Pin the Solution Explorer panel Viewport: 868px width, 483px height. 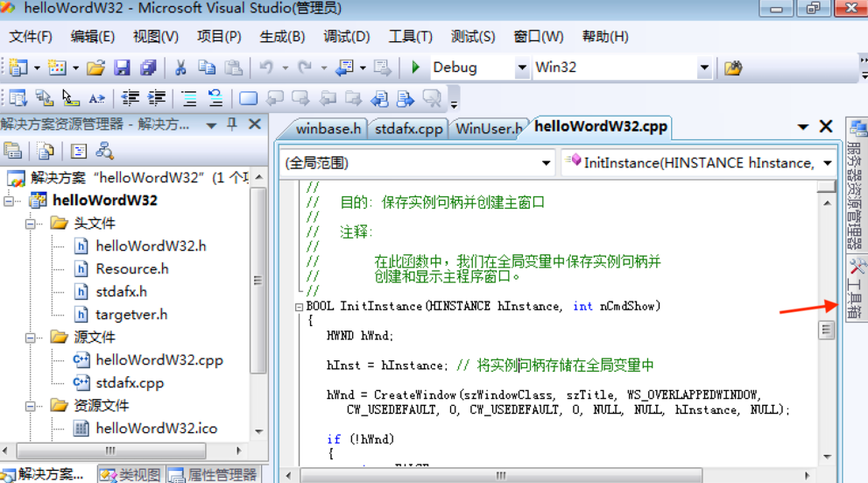pos(232,124)
